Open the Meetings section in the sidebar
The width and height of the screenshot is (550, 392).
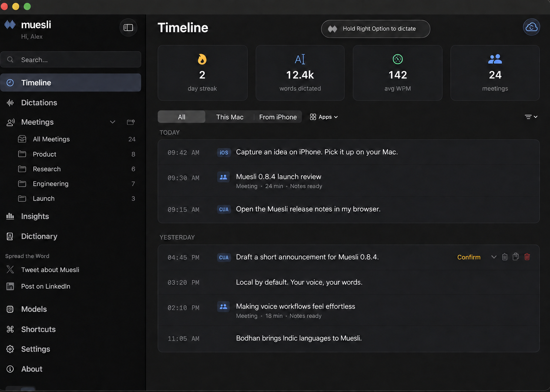[37, 122]
